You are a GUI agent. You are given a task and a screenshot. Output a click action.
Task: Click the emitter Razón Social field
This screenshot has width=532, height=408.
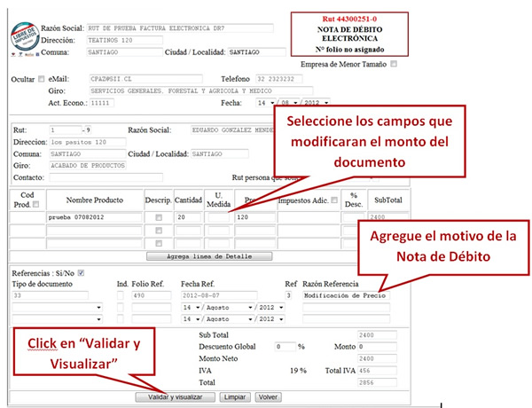(x=180, y=28)
